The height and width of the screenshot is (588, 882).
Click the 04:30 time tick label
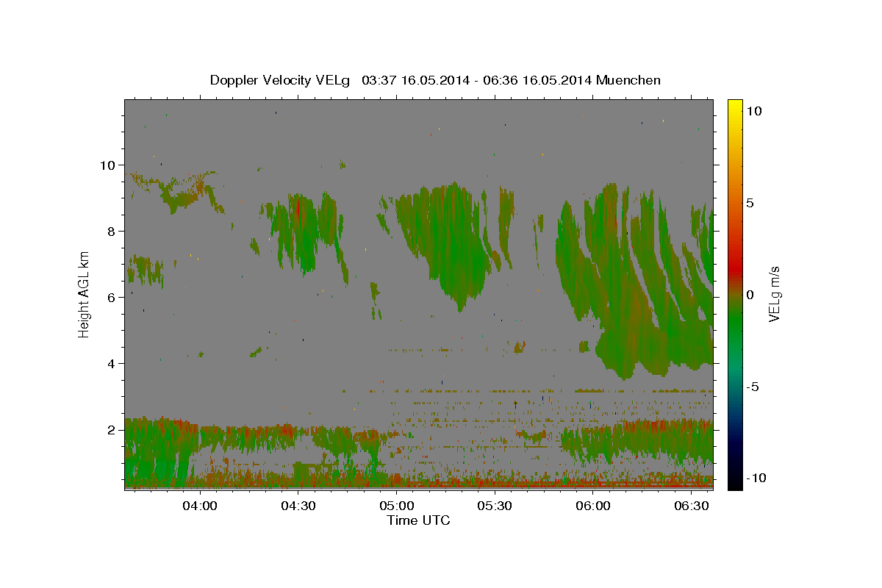[298, 506]
